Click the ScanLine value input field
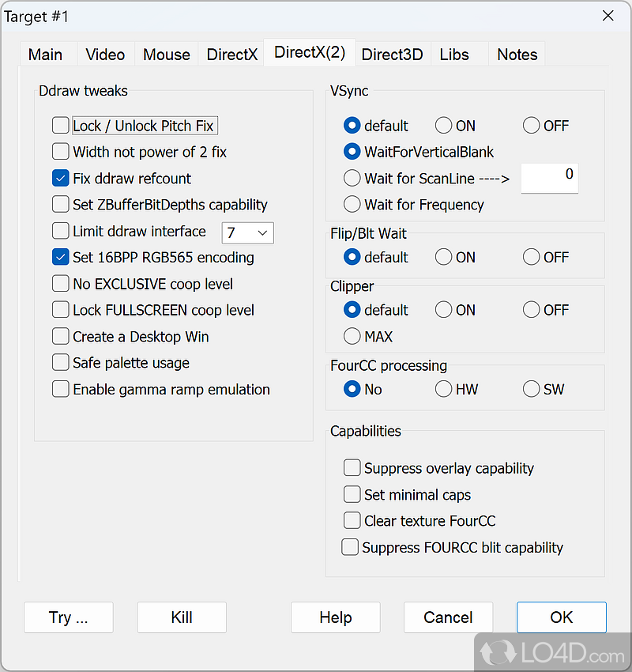 point(549,178)
